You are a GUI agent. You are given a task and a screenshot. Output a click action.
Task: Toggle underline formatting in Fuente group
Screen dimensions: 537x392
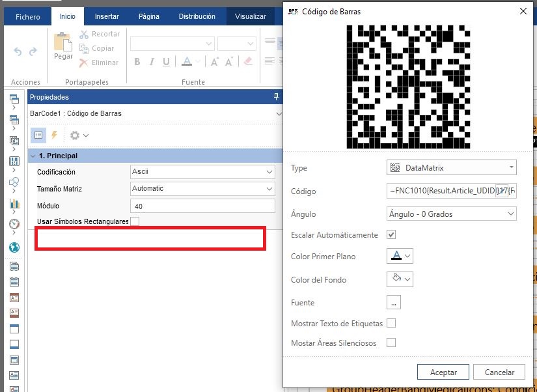click(166, 62)
